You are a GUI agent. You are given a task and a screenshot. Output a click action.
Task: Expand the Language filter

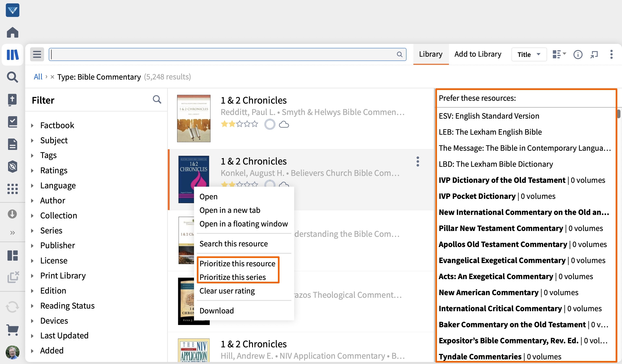click(32, 186)
